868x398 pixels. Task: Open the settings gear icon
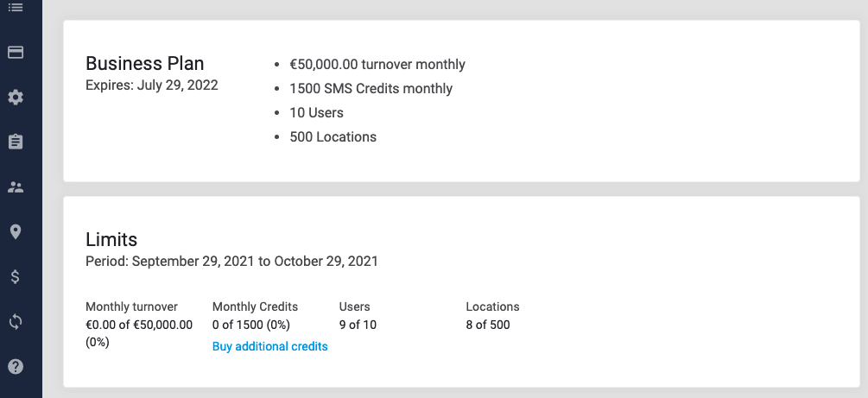tap(16, 98)
